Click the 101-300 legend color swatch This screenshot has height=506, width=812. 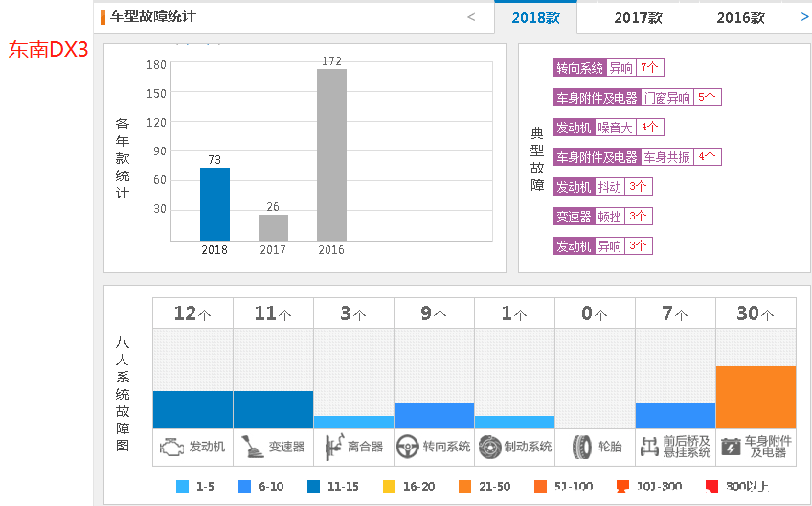click(x=623, y=486)
